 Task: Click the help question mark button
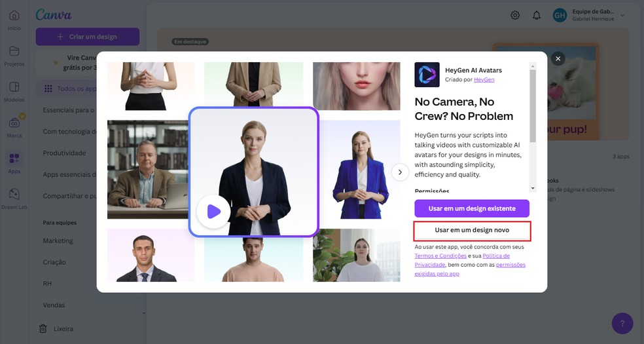[x=622, y=323]
